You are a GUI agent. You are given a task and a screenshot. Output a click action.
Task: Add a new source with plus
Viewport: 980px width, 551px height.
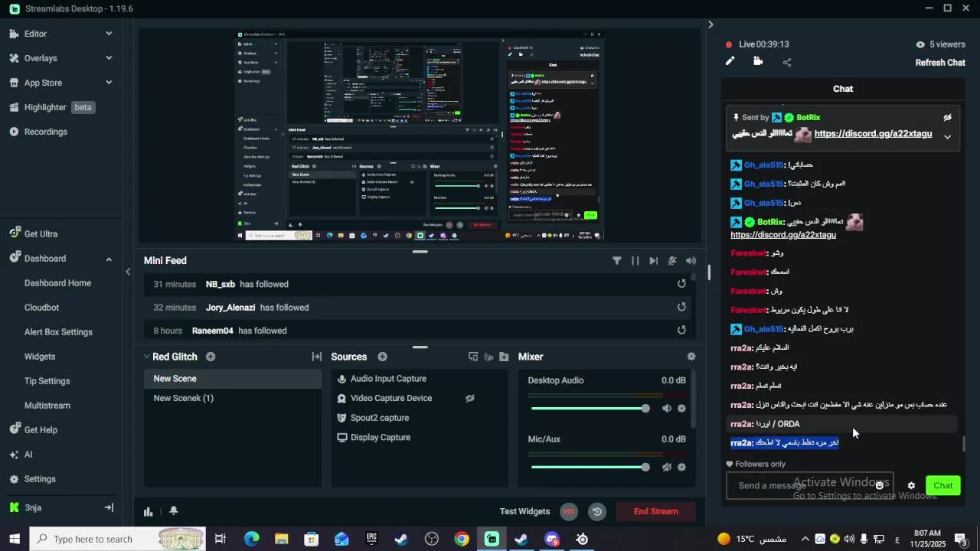(382, 357)
